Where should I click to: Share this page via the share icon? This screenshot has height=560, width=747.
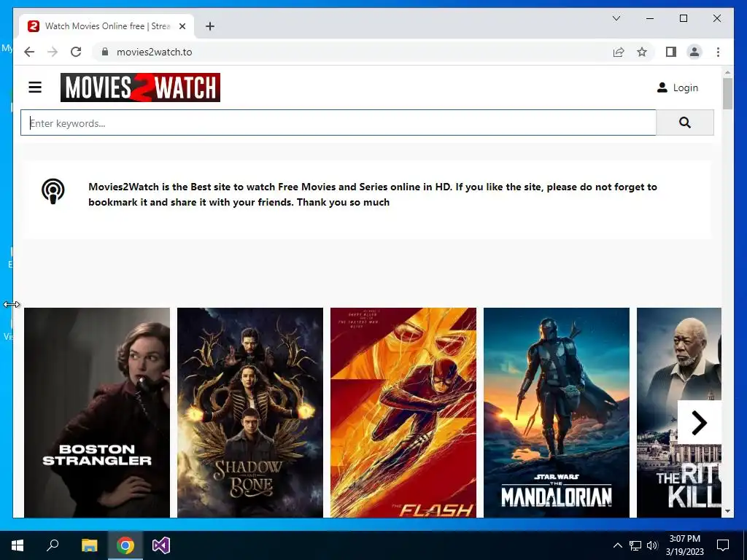[x=619, y=52]
